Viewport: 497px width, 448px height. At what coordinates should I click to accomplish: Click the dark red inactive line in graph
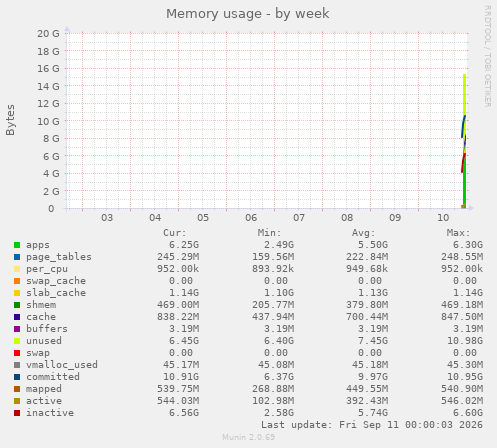(x=463, y=163)
